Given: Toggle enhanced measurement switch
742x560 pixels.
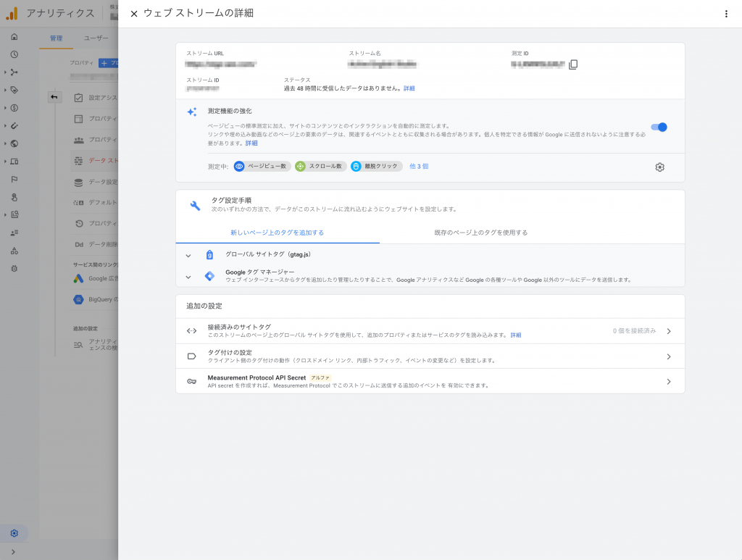Looking at the screenshot, I should (x=659, y=127).
